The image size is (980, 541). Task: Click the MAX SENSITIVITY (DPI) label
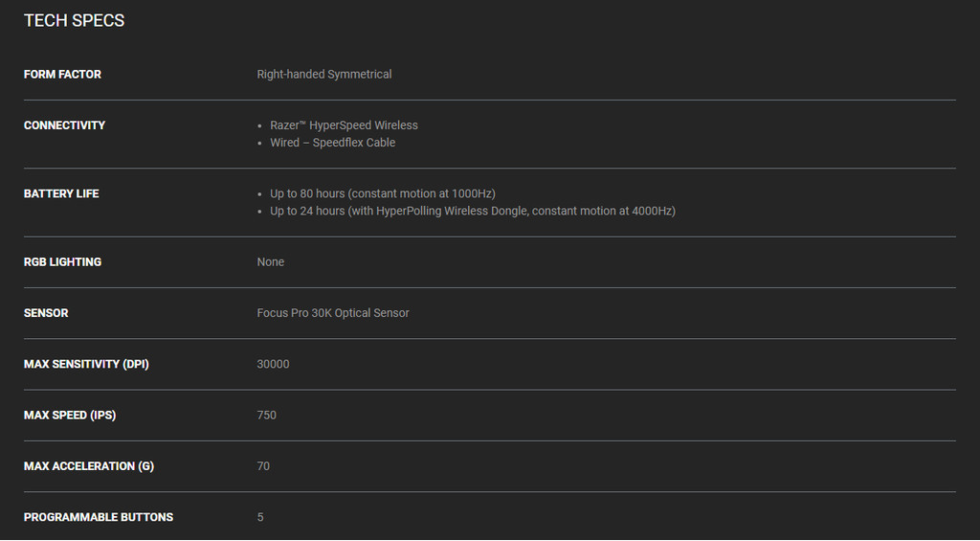86,364
